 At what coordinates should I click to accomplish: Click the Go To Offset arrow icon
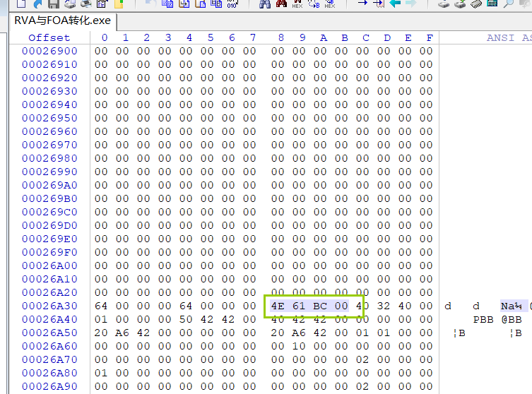362,4
